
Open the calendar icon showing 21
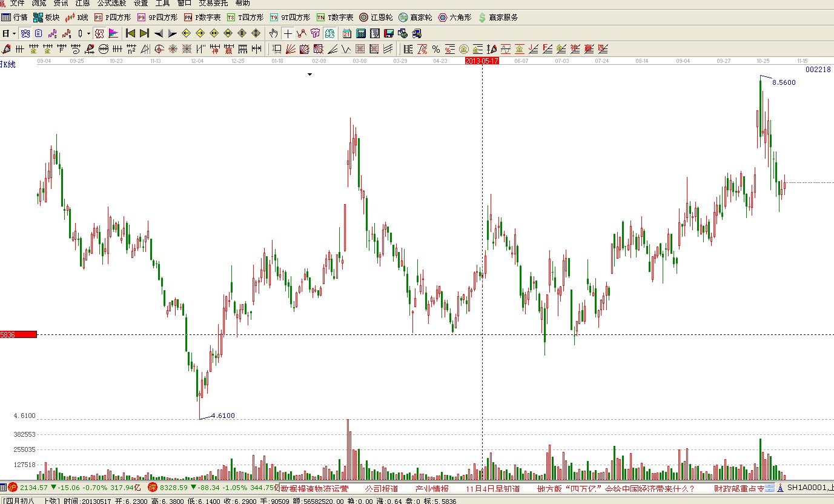tap(347, 33)
